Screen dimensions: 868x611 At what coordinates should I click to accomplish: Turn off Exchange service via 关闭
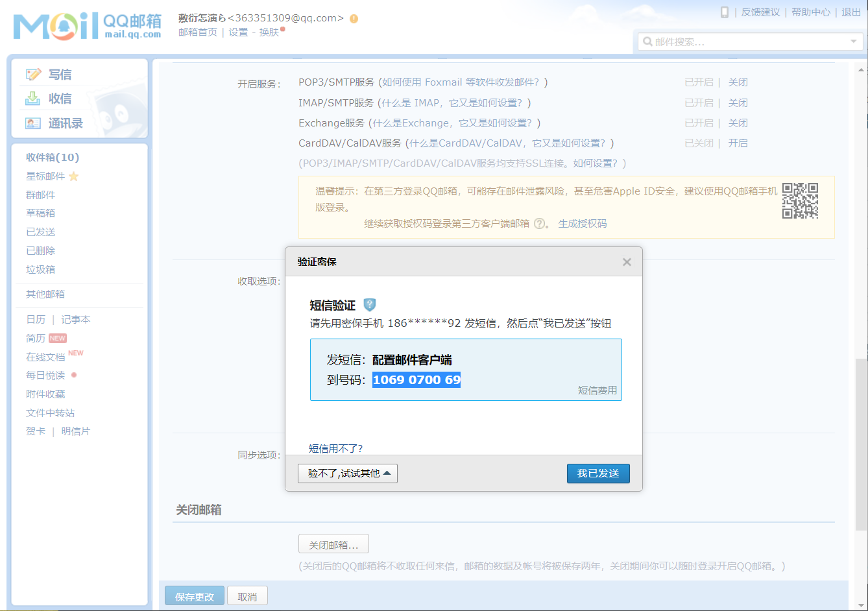pyautogui.click(x=738, y=123)
